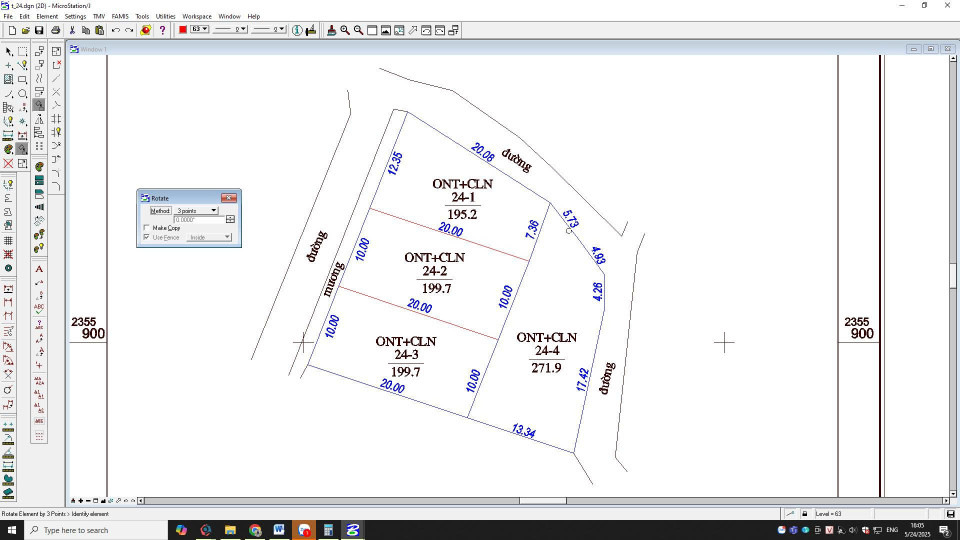Open the Element menu
This screenshot has width=960, height=540.
coord(47,17)
